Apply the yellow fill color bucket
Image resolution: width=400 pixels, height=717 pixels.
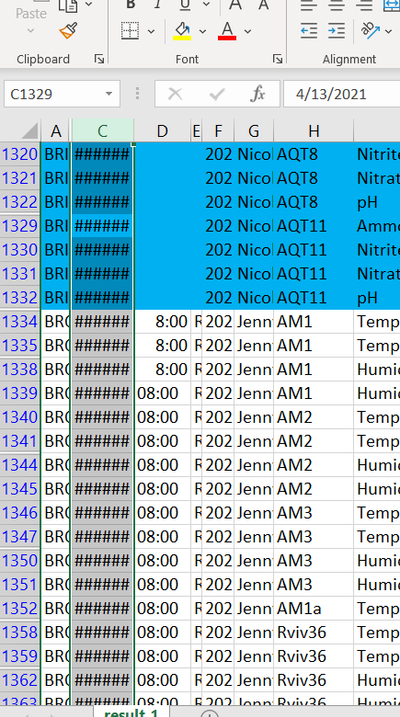[x=182, y=31]
